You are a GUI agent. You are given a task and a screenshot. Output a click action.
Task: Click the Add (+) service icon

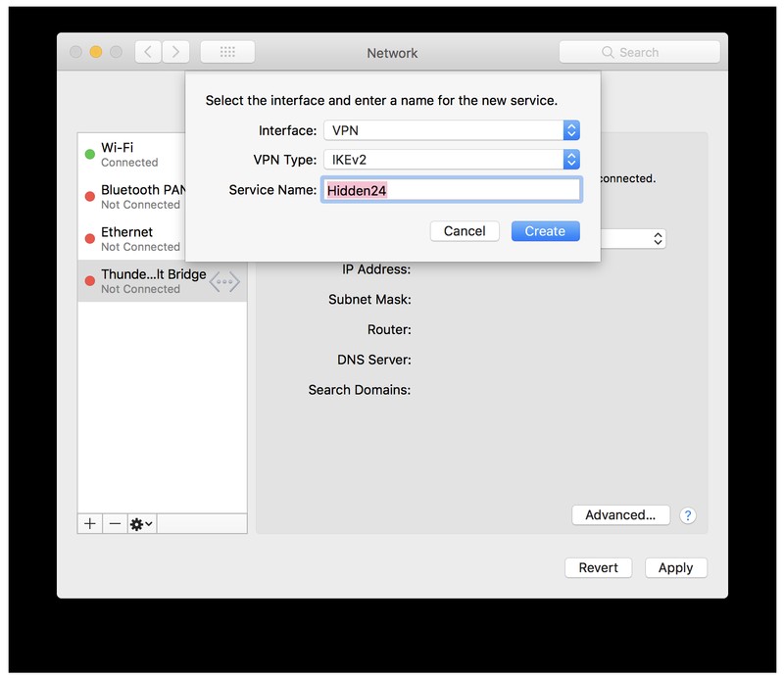click(89, 523)
